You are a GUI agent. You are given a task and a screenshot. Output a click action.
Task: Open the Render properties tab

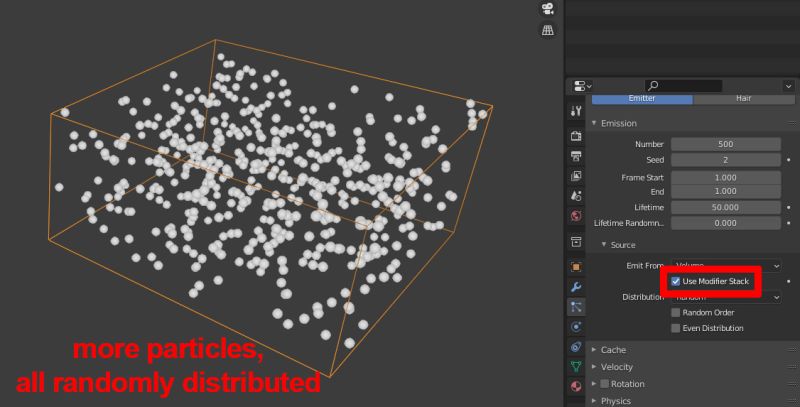click(576, 136)
